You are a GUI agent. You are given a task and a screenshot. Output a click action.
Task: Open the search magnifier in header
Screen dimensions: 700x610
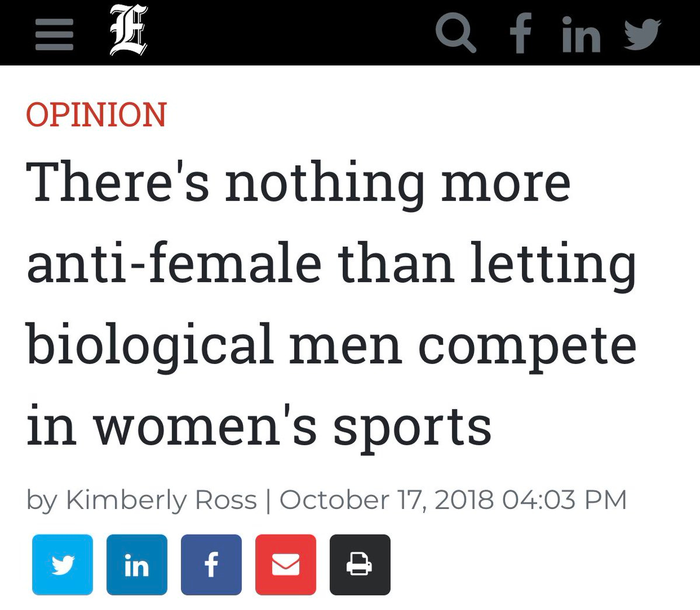(x=455, y=33)
